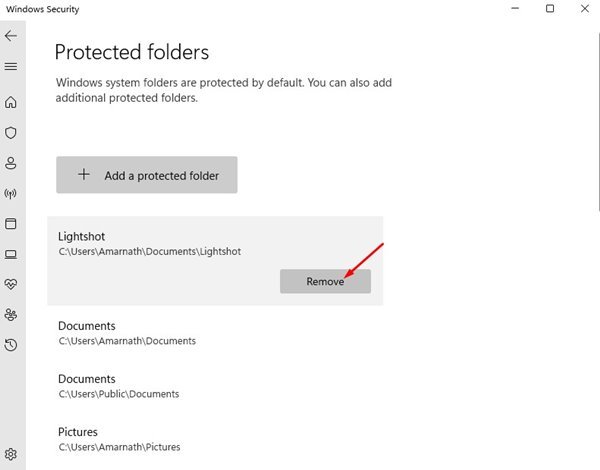Maximize the Windows Security window
The height and width of the screenshot is (470, 600).
550,8
